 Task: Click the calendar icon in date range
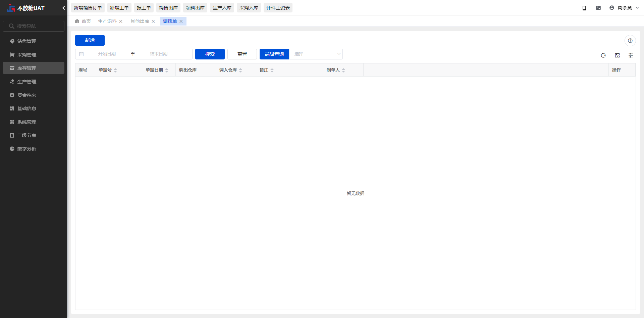(82, 54)
